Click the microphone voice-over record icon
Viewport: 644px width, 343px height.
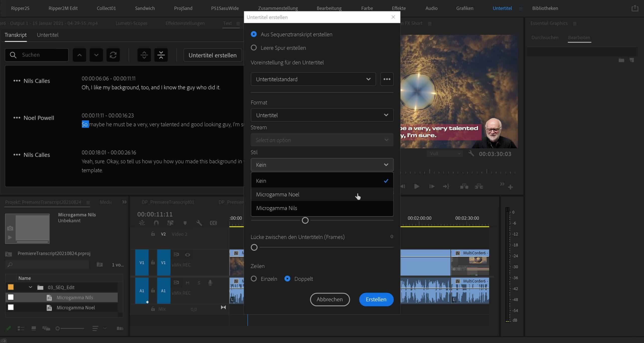coord(210,283)
